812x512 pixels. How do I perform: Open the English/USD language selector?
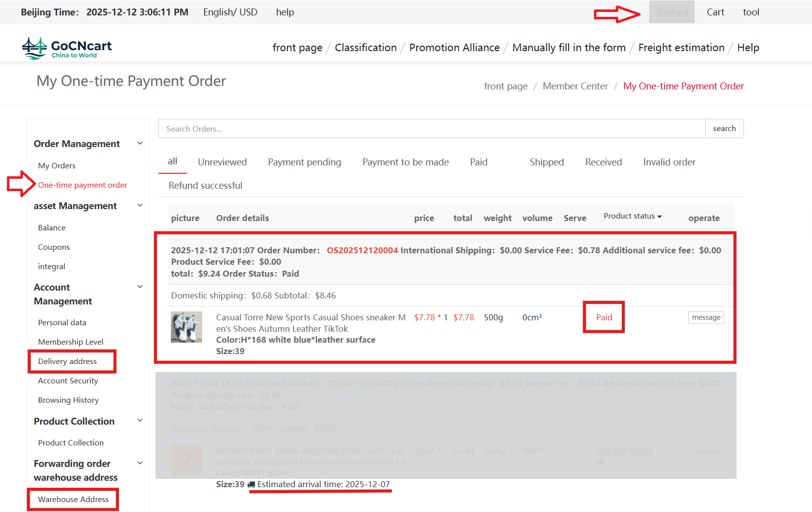pyautogui.click(x=230, y=12)
